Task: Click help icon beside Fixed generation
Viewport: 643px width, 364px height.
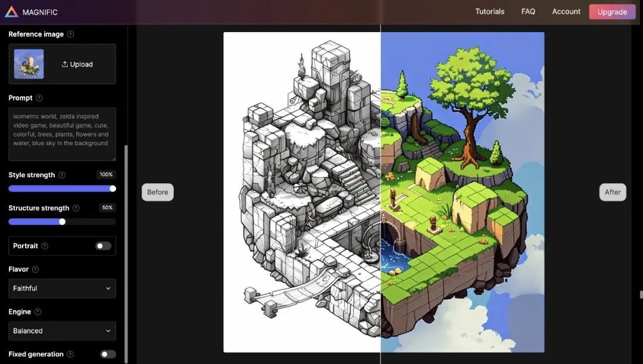Action: point(70,354)
